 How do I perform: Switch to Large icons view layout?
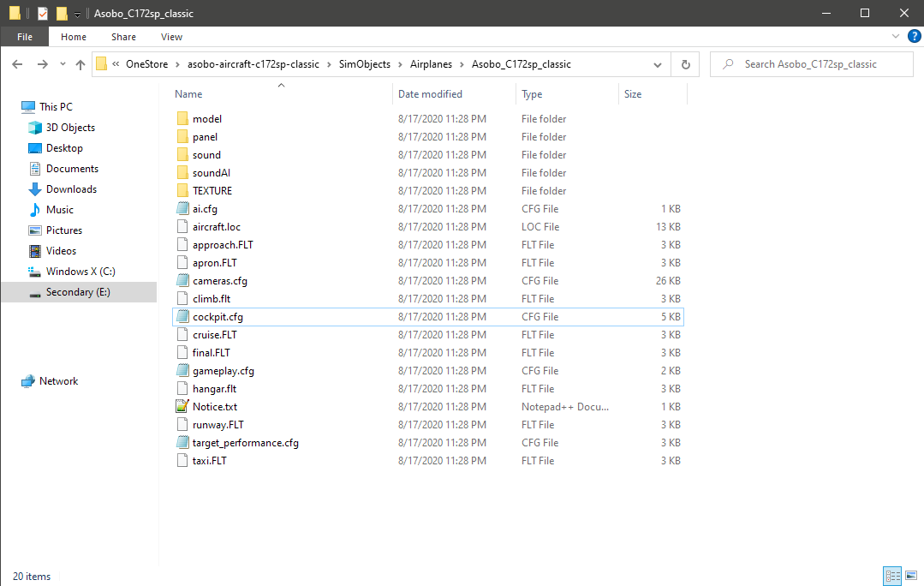tap(912, 576)
